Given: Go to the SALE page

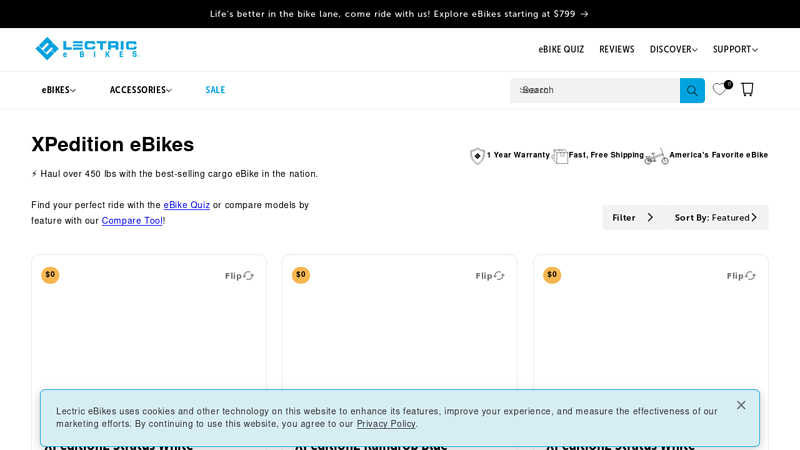Looking at the screenshot, I should click(215, 90).
